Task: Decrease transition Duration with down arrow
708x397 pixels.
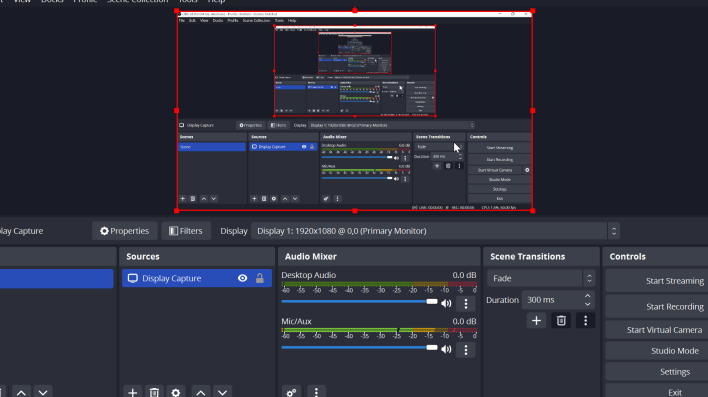Action: [587, 304]
